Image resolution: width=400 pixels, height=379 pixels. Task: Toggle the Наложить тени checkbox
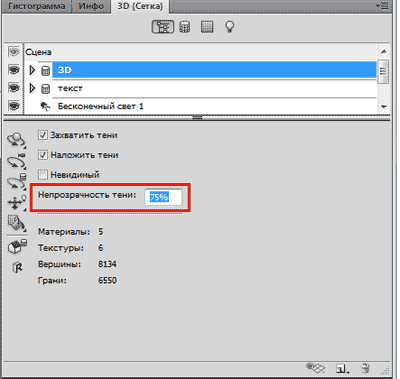43,155
